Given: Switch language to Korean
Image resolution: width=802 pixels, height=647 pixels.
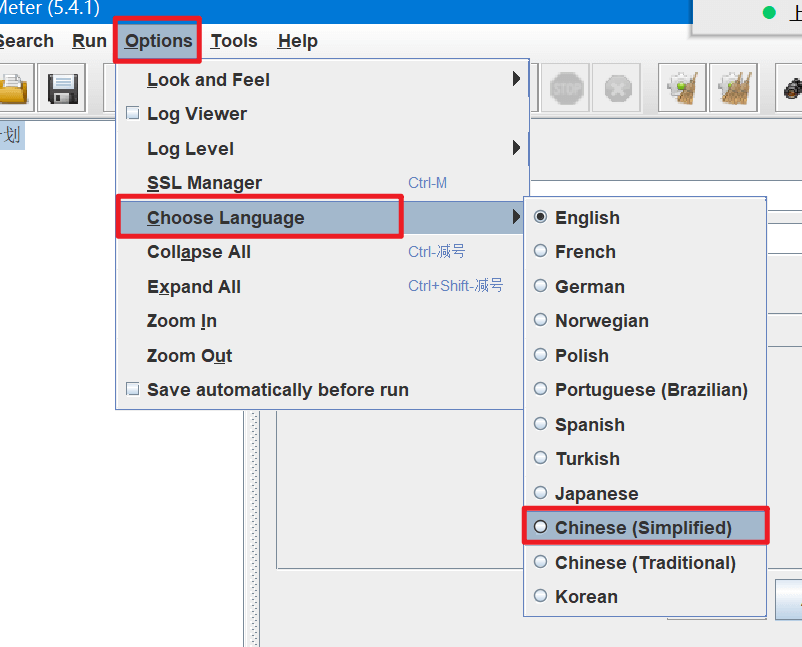Looking at the screenshot, I should [x=645, y=596].
